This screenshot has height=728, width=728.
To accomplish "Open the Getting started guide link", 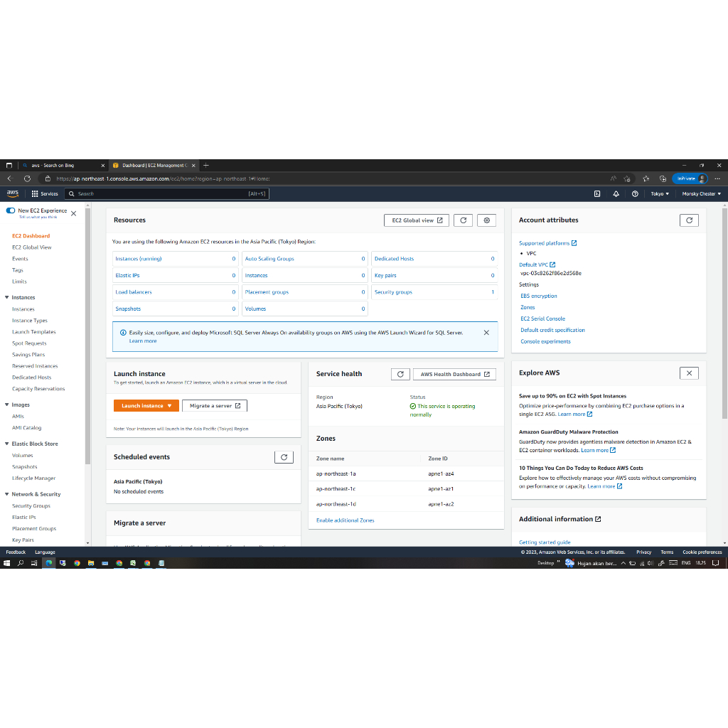I will [545, 542].
